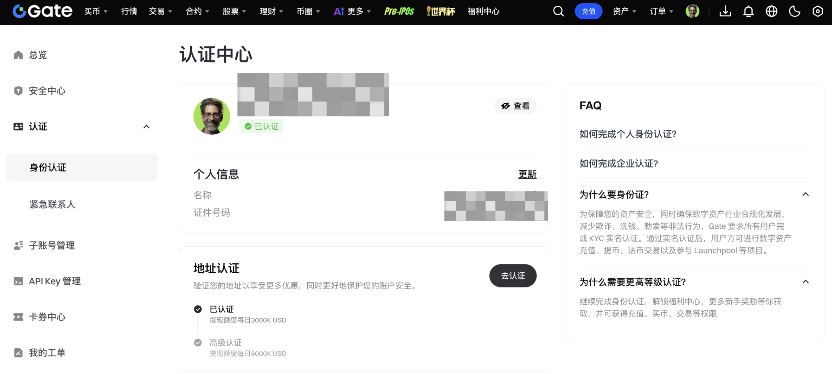Open the 股票 dropdown menu
The height and width of the screenshot is (374, 832).
tap(235, 11)
